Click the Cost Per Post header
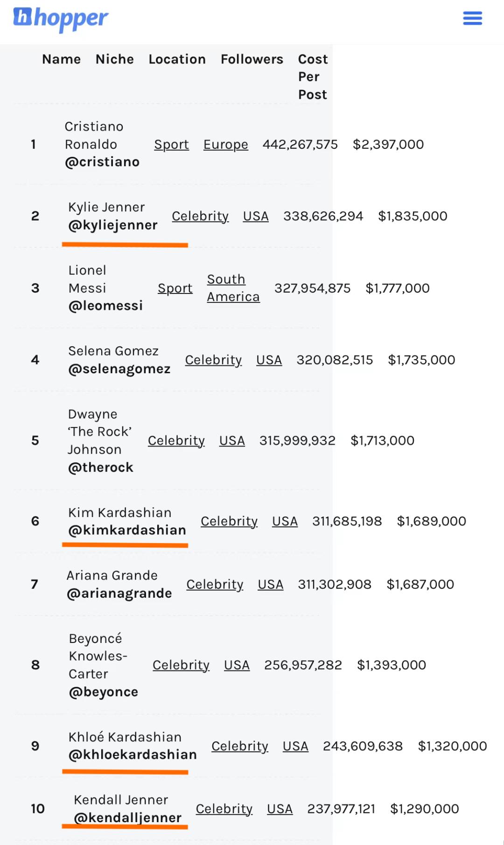The width and height of the screenshot is (504, 845). click(x=313, y=77)
